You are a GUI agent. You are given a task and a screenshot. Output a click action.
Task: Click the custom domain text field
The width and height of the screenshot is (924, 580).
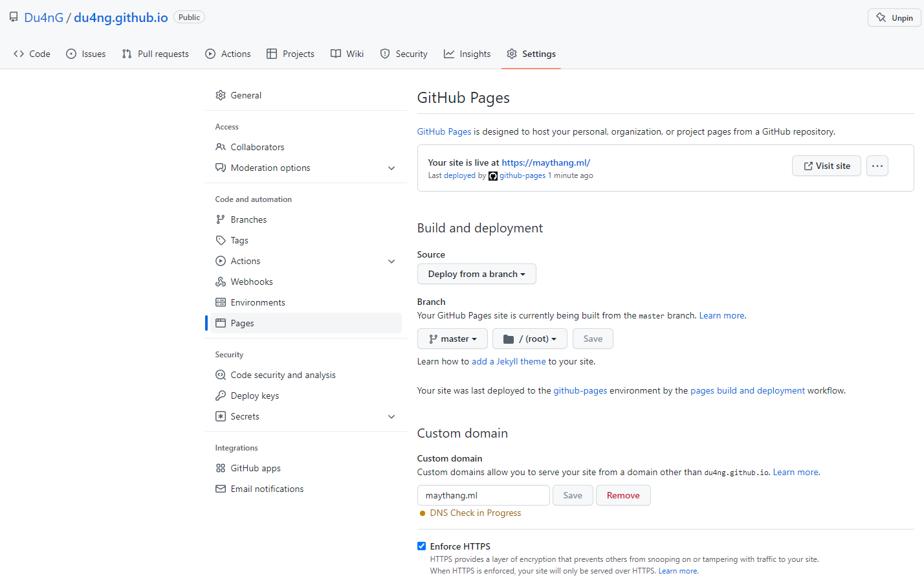[x=483, y=495]
